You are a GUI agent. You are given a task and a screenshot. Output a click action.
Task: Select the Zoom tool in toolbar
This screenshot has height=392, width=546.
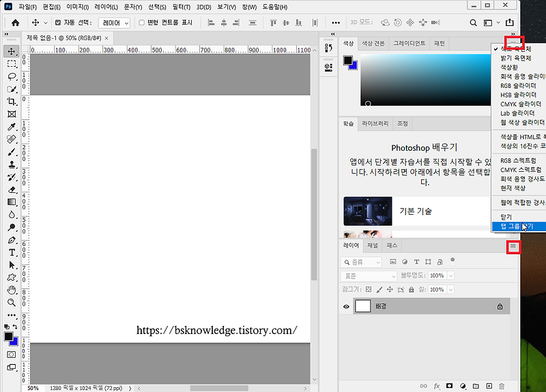pos(12,303)
